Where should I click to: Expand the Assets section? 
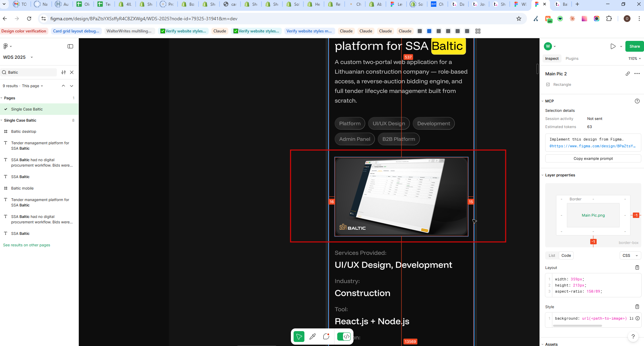coord(543,344)
